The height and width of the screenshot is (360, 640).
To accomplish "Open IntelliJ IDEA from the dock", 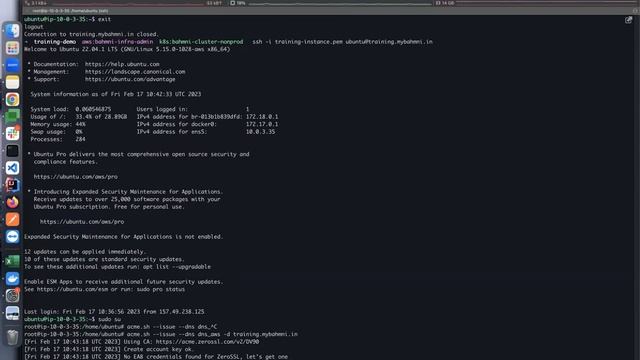I will (12, 185).
